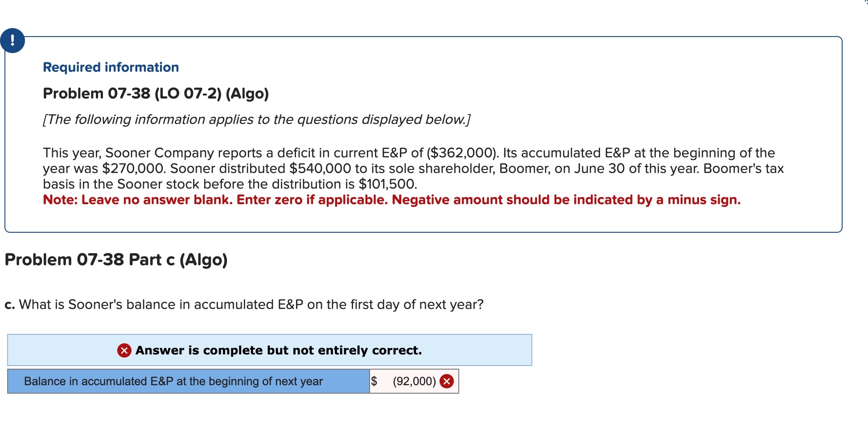Click the blue-shaded answer label cell
This screenshot has width=868, height=428.
coord(187,381)
